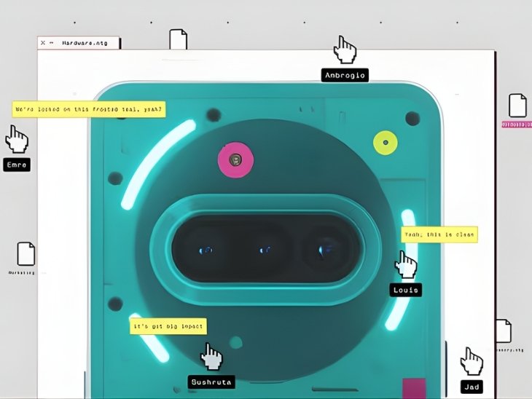Open the file icon with the pink label

[517, 106]
